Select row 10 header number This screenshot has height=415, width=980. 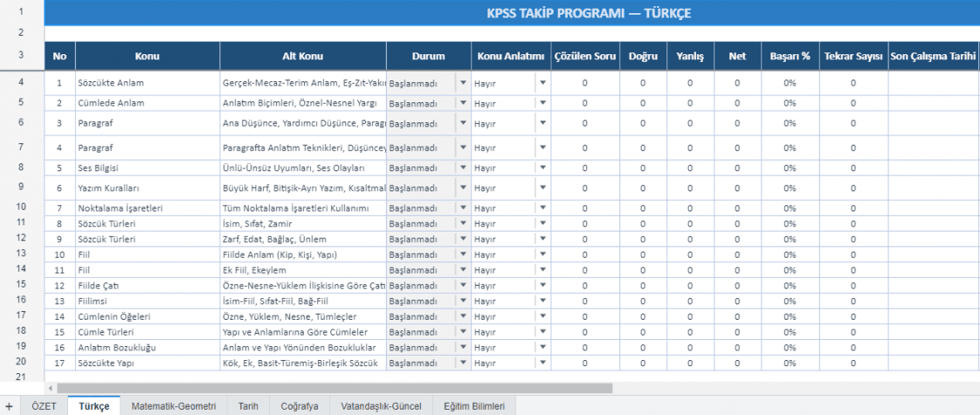21,206
